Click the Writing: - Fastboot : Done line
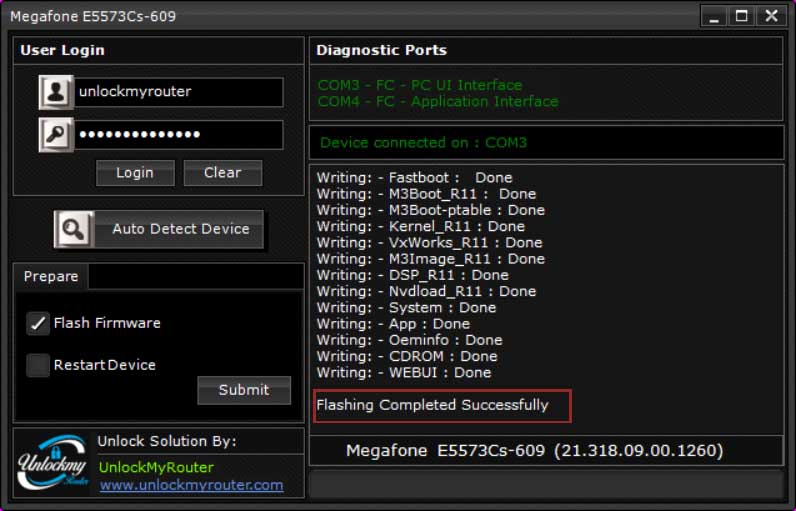The image size is (796, 511). (415, 178)
